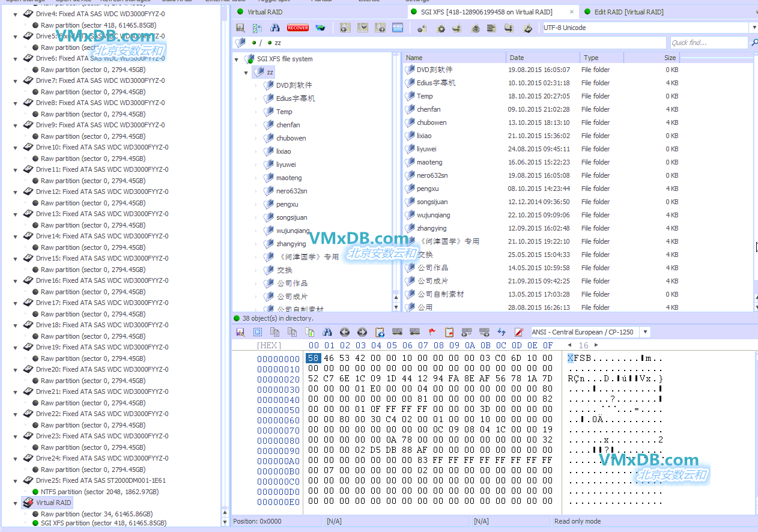Click the zz segment in path bar
This screenshot has width=758, height=532.
pyautogui.click(x=277, y=43)
